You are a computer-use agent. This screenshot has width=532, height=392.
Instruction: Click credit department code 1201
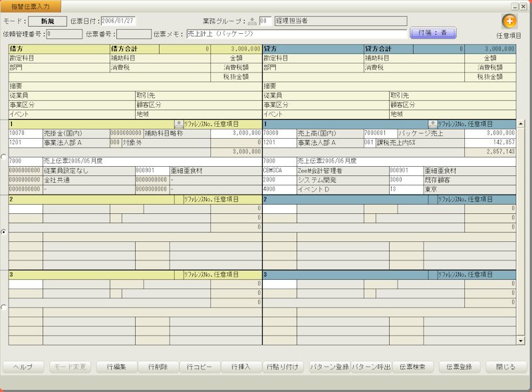click(280, 143)
